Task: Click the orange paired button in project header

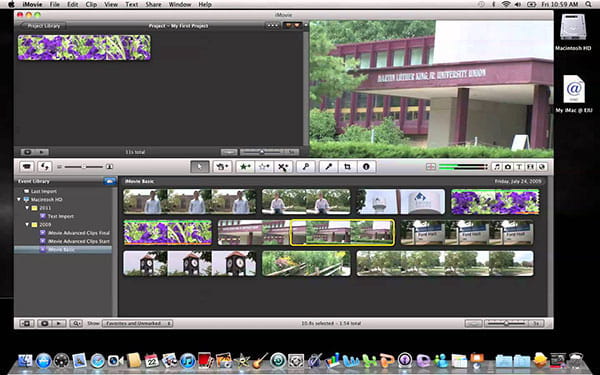Action: point(292,26)
